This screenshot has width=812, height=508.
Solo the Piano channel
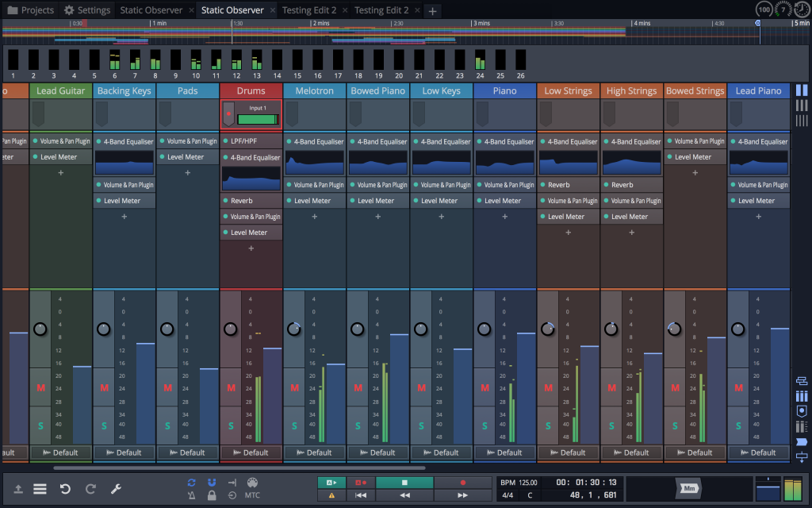click(x=485, y=425)
